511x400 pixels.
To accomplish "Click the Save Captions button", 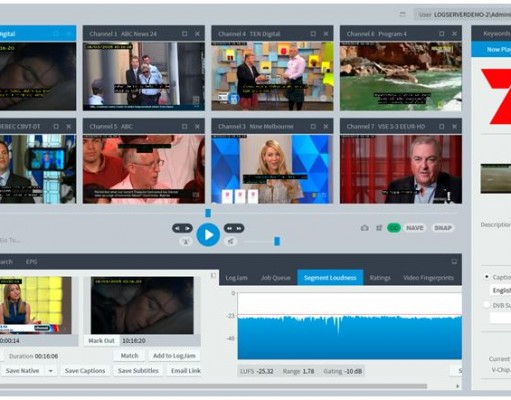I will (85, 371).
